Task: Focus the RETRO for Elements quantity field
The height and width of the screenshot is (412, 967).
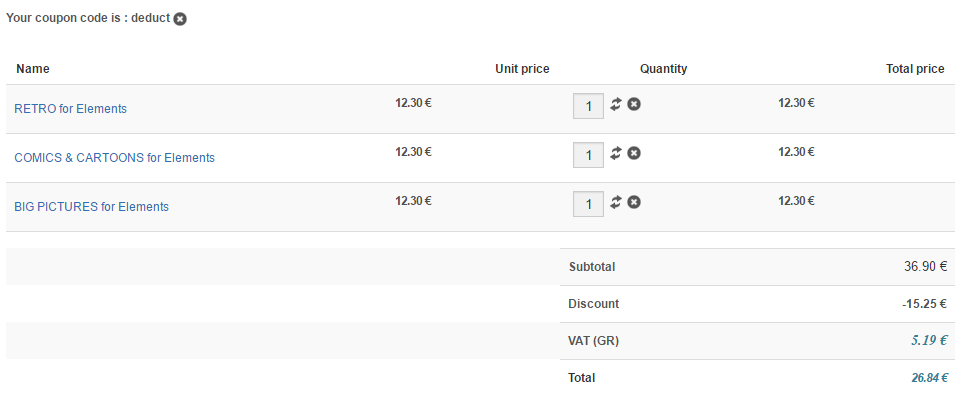Action: 588,106
